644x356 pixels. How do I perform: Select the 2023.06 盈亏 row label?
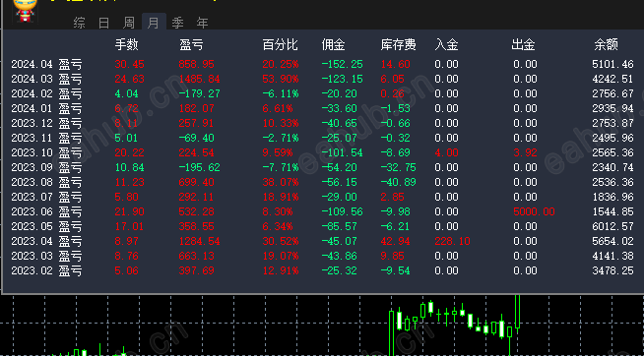pyautogui.click(x=46, y=212)
